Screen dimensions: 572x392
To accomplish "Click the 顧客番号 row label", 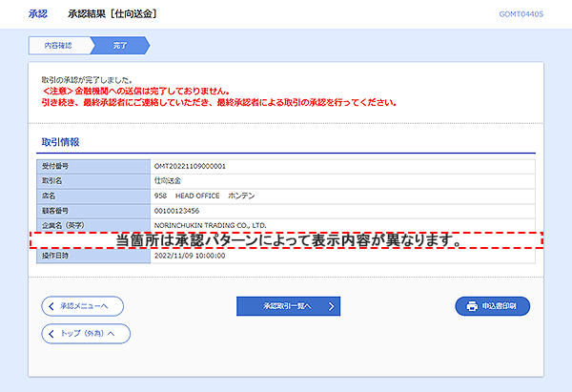I will [55, 211].
